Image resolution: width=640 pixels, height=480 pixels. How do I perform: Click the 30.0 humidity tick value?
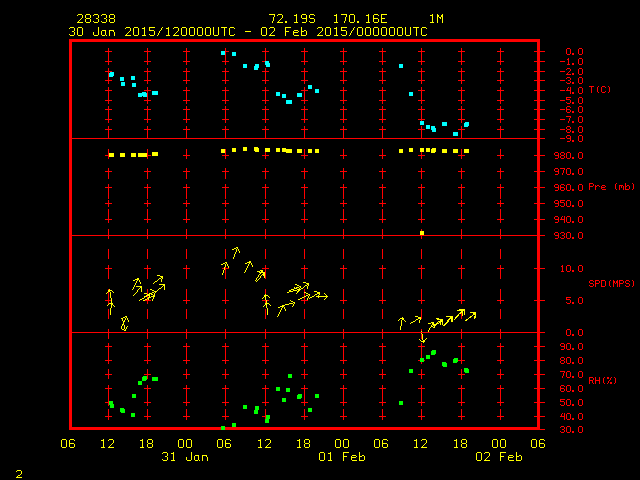(x=571, y=429)
